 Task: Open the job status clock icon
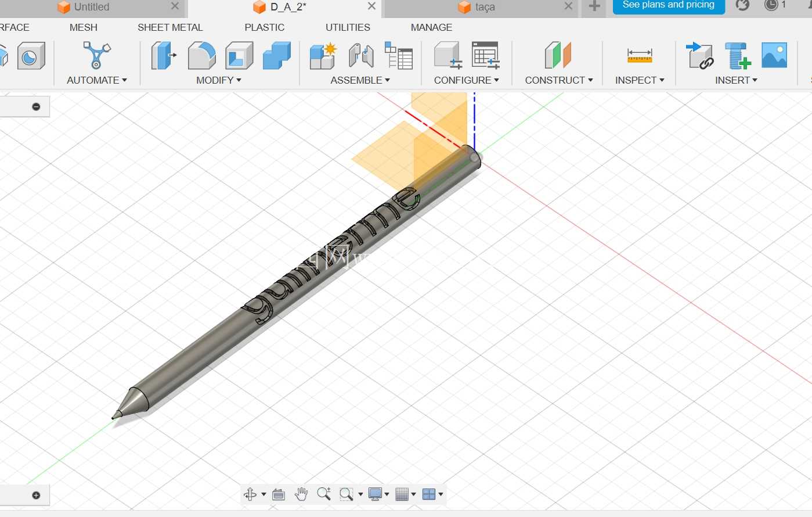(771, 5)
